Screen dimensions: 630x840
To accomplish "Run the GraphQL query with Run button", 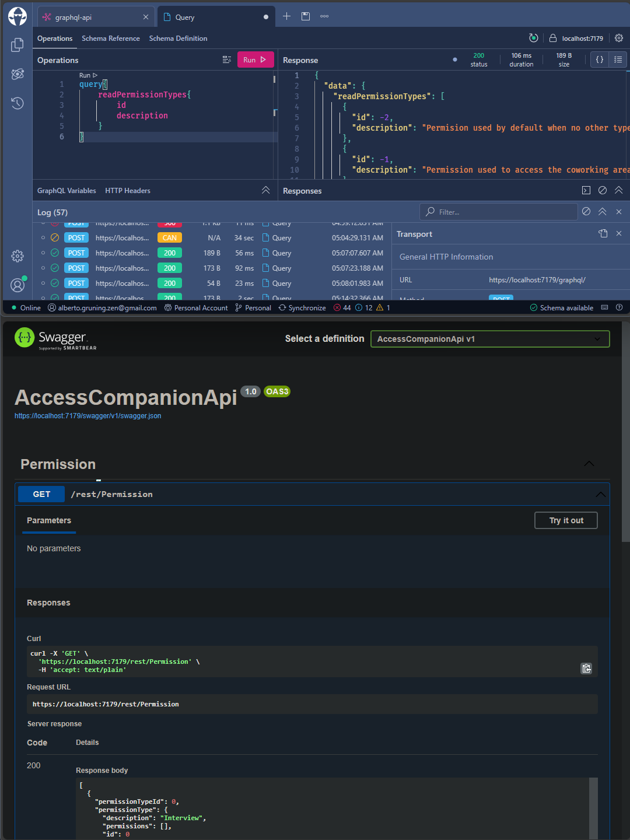I will [256, 60].
